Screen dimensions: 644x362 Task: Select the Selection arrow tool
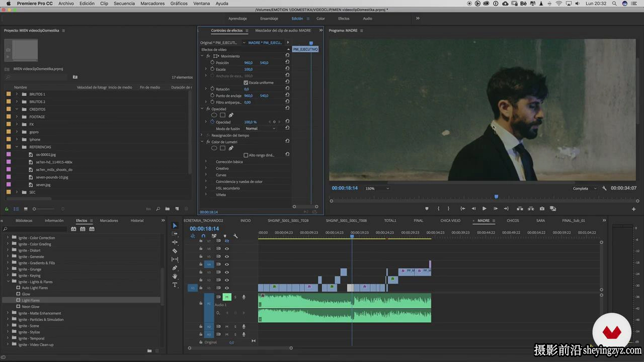tap(175, 226)
